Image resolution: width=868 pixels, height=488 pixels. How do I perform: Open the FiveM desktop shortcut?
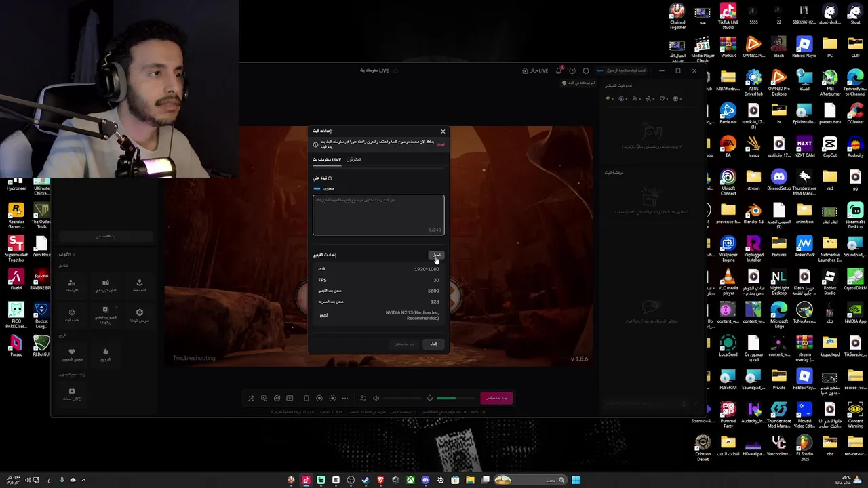[x=16, y=280]
